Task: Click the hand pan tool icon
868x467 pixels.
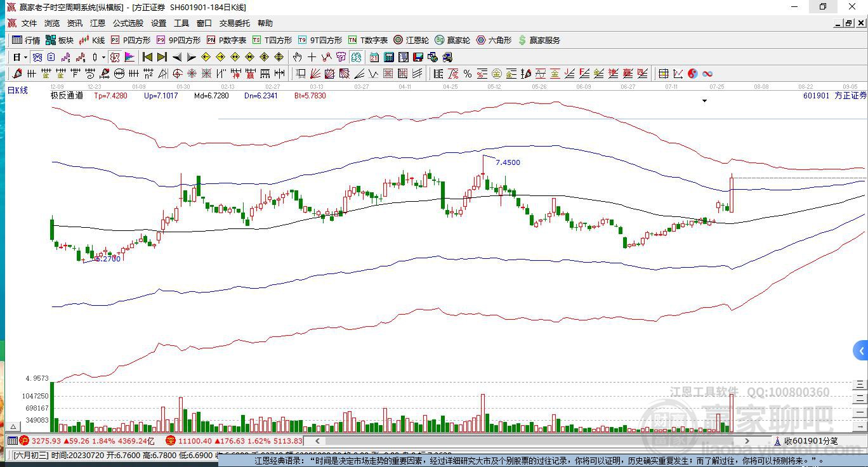Action: click(297, 57)
